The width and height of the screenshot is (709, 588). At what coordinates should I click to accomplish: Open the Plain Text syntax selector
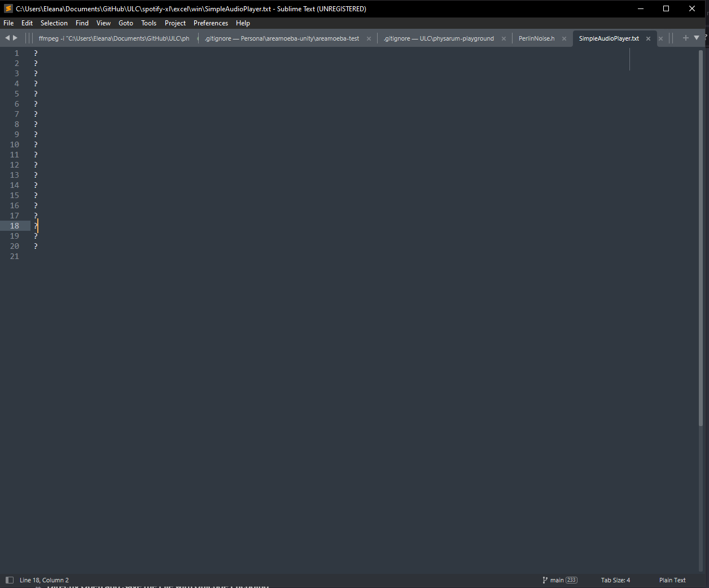click(x=672, y=580)
